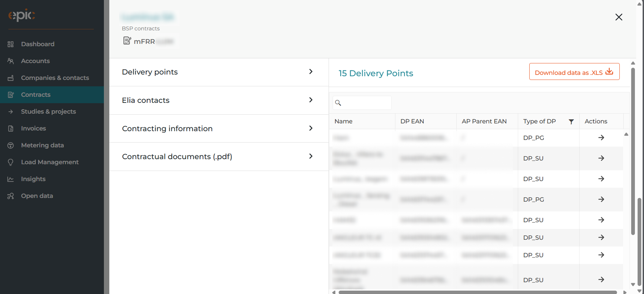Expand the Elia contacts section
This screenshot has width=644, height=294.
[x=219, y=100]
